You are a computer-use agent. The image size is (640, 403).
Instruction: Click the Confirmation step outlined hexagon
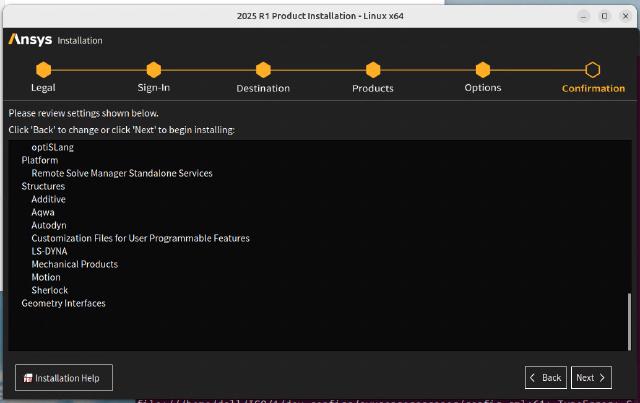click(x=593, y=70)
